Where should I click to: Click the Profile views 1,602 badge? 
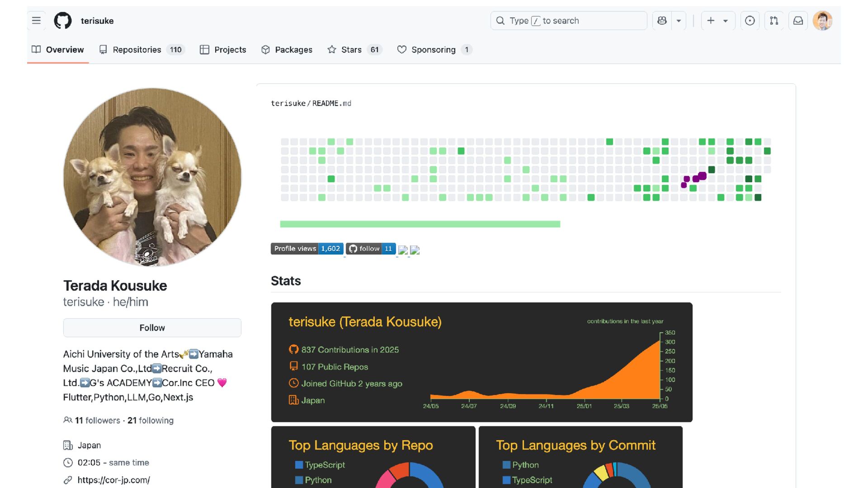[x=307, y=249]
